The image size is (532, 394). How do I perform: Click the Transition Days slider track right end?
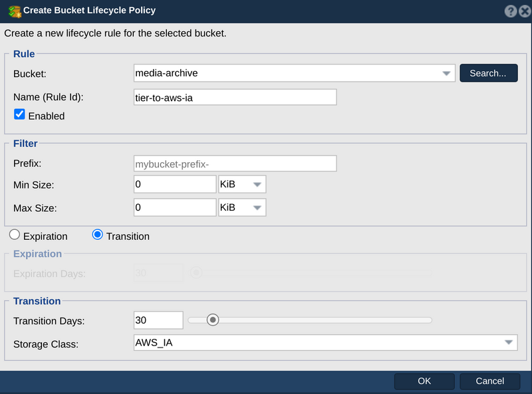pyautogui.click(x=429, y=320)
